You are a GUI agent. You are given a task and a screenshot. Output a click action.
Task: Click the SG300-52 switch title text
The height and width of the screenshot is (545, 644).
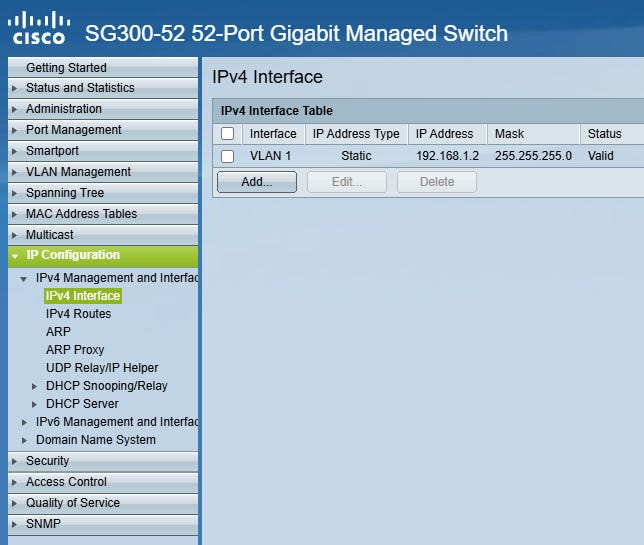coord(296,34)
